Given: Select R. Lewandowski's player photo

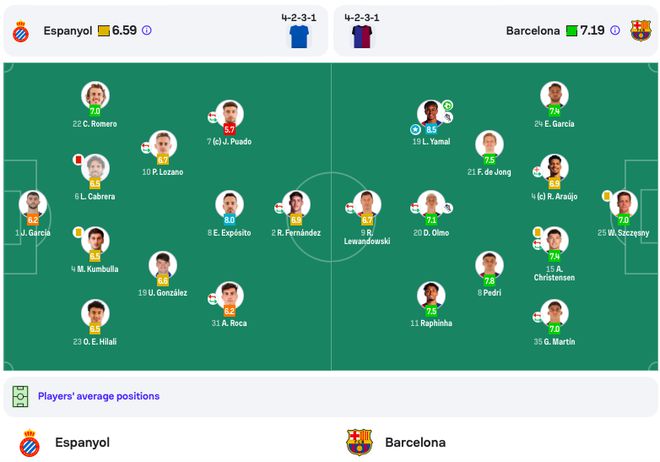Looking at the screenshot, I should point(367,203).
